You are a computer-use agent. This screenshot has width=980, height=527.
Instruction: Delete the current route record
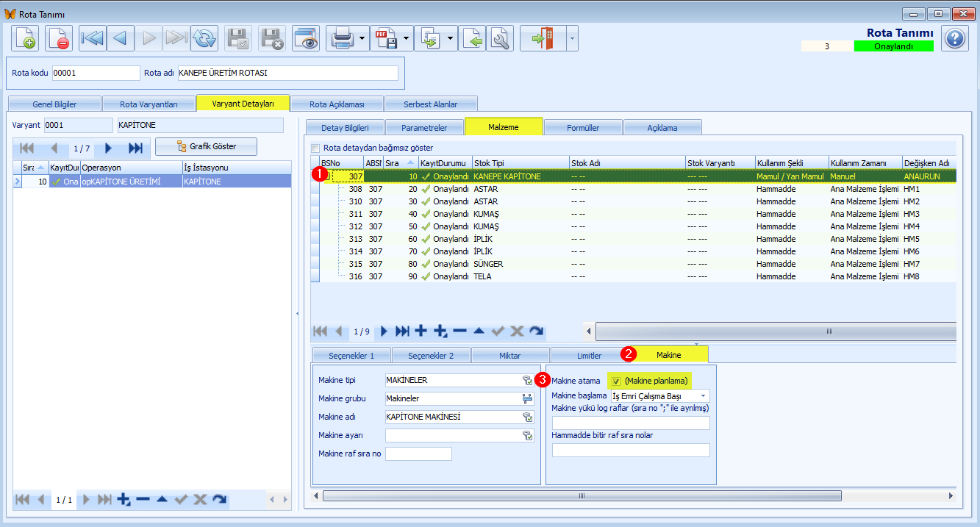(59, 37)
